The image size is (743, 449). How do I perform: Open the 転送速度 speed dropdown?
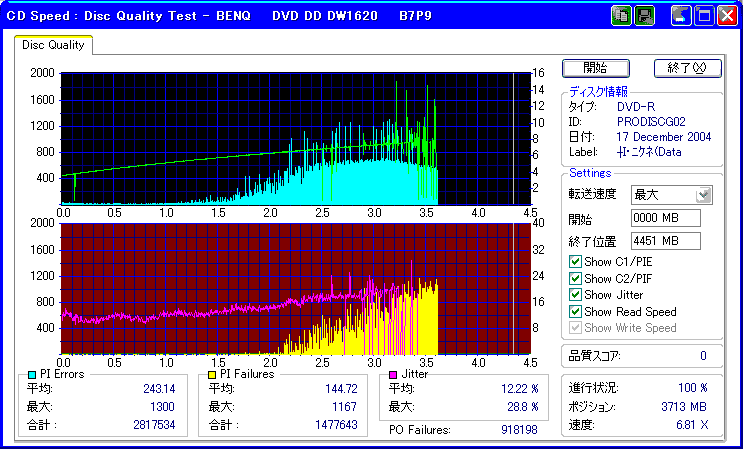(704, 195)
